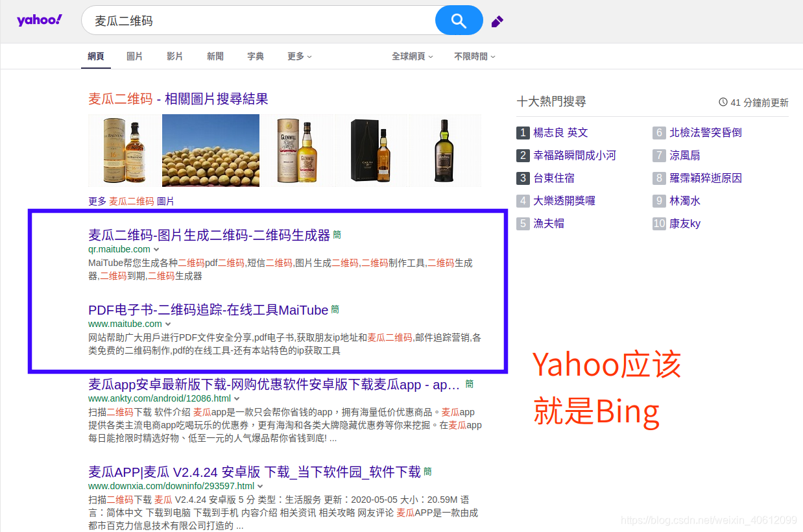Screen dimensions: 803x532
Task: Click trending search 台東住宿
Action: (x=554, y=178)
